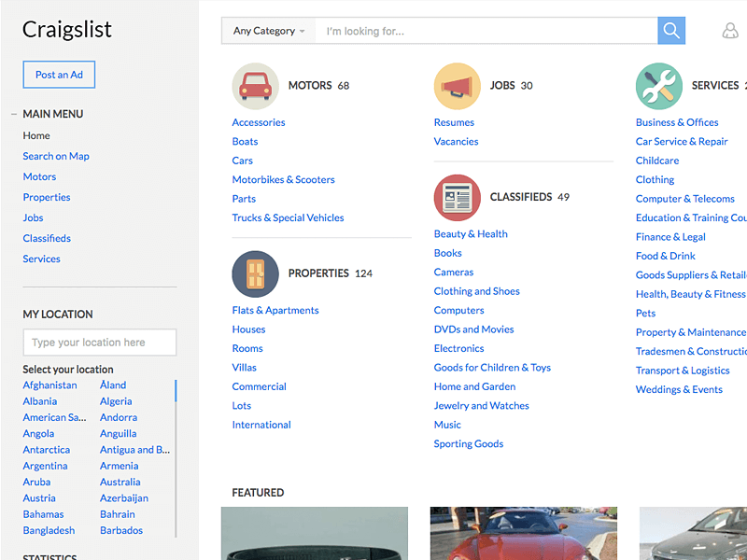Open the Cameras link
This screenshot has height=560, width=747.
454,272
